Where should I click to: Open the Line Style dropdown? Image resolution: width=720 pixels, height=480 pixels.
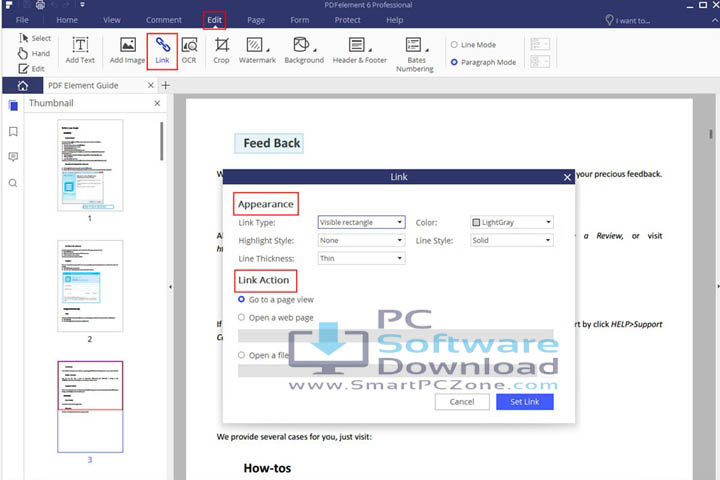coord(512,240)
